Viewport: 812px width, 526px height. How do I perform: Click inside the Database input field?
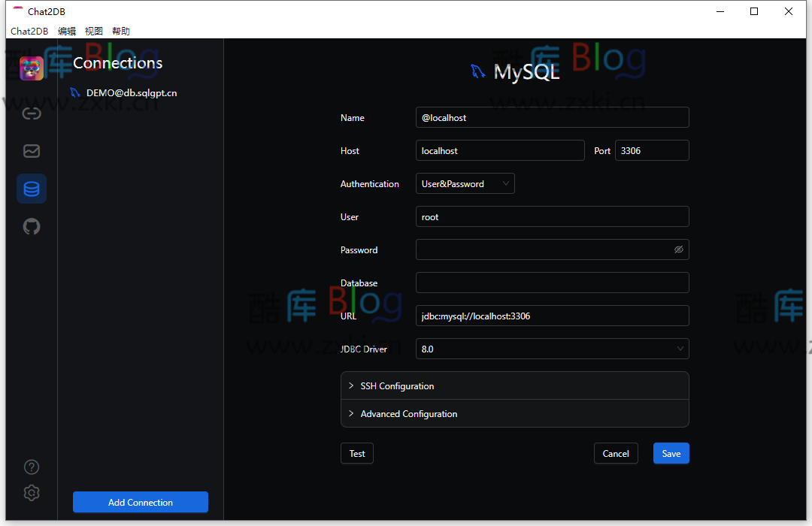click(552, 283)
